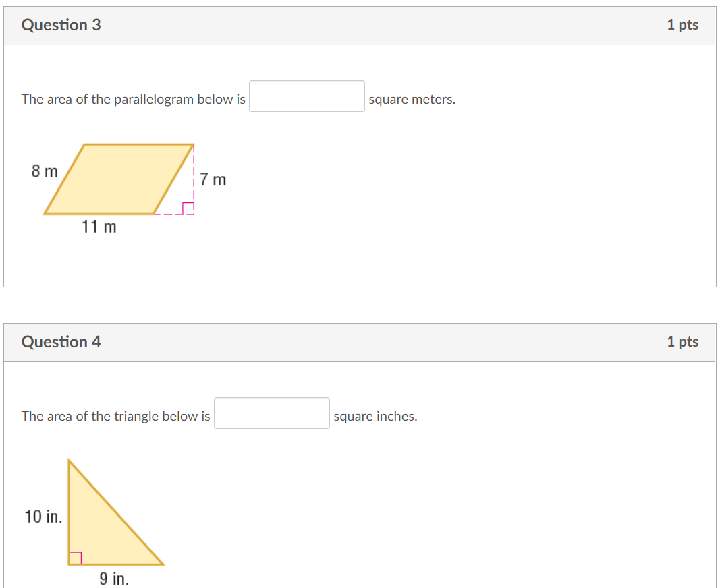Select the 9 in. base label
Viewport: 720px width, 588px height.
click(x=112, y=579)
